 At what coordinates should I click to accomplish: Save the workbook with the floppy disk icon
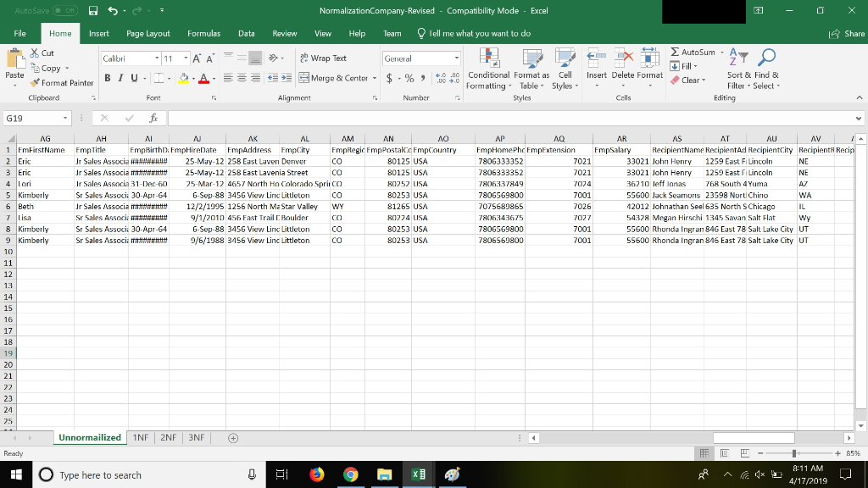pyautogui.click(x=93, y=10)
